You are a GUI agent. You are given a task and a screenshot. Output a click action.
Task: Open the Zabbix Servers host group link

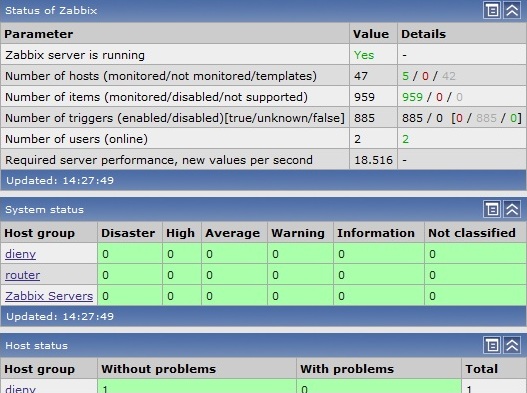(49, 296)
